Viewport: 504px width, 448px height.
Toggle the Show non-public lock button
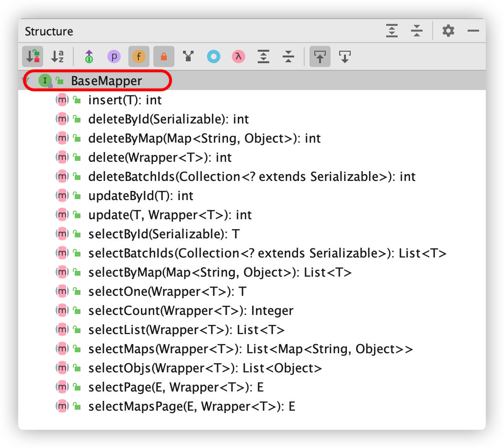(x=164, y=57)
